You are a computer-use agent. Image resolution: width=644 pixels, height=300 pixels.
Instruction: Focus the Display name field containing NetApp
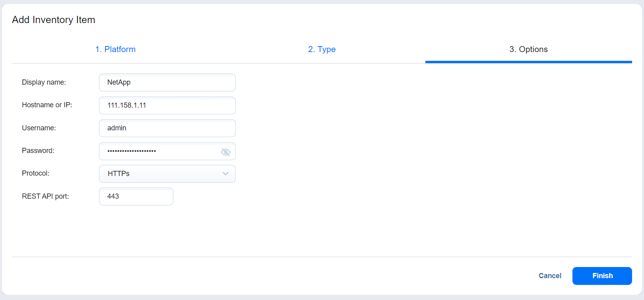coord(167,82)
